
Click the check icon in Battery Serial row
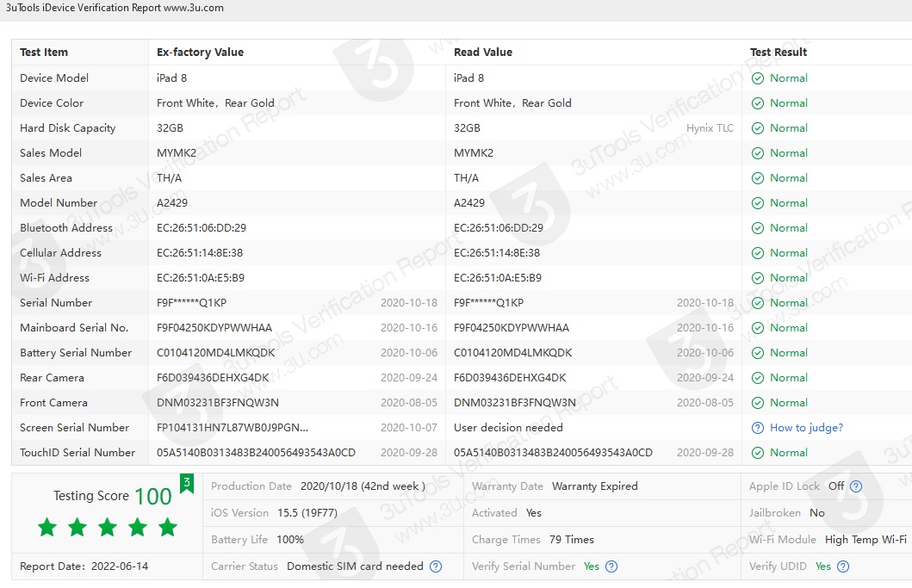[x=757, y=354]
